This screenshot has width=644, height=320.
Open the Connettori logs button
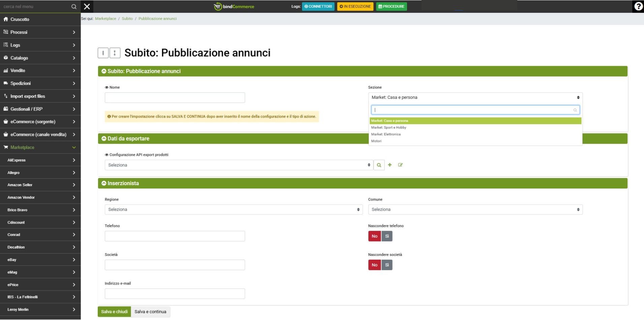click(x=318, y=6)
